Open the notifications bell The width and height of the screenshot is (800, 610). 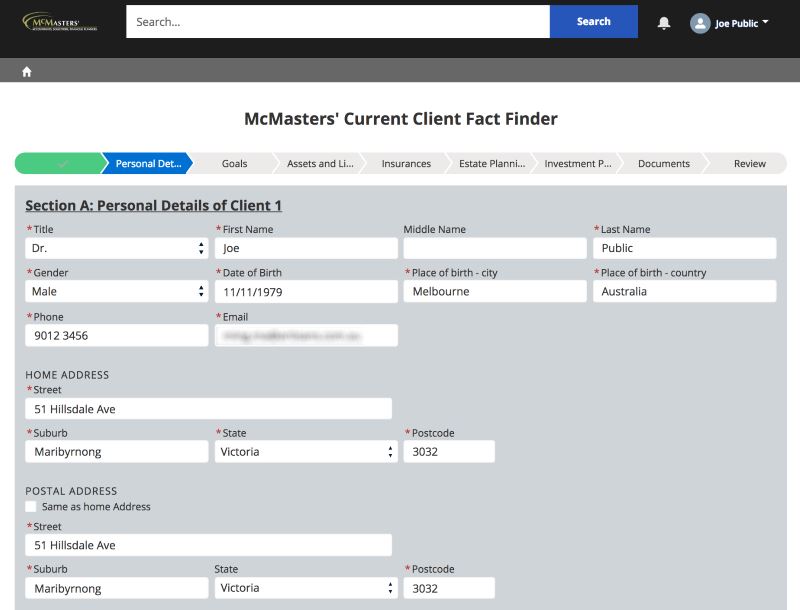[x=663, y=23]
